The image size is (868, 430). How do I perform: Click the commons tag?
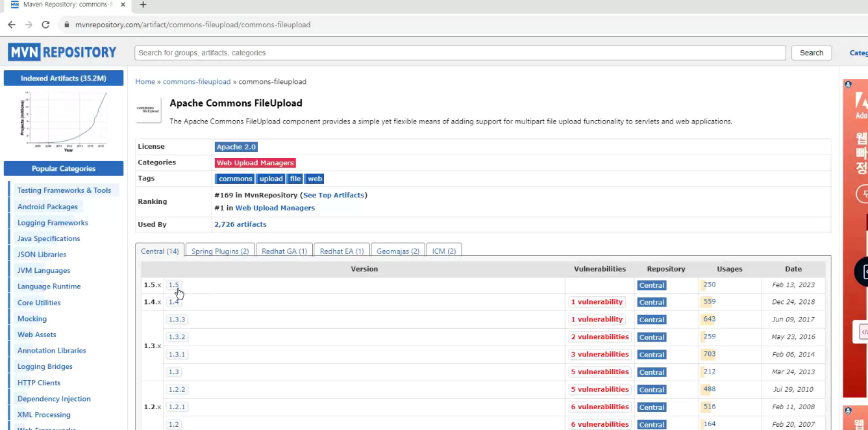point(235,179)
